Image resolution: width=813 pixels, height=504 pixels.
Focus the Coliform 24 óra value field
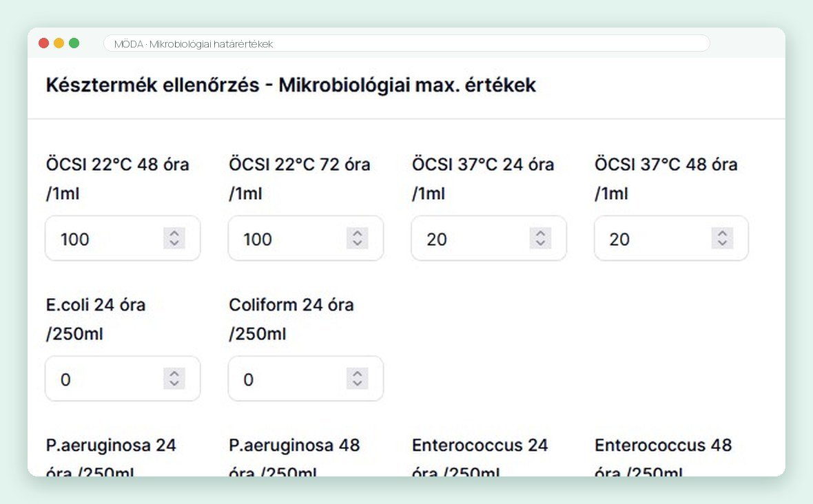306,379
